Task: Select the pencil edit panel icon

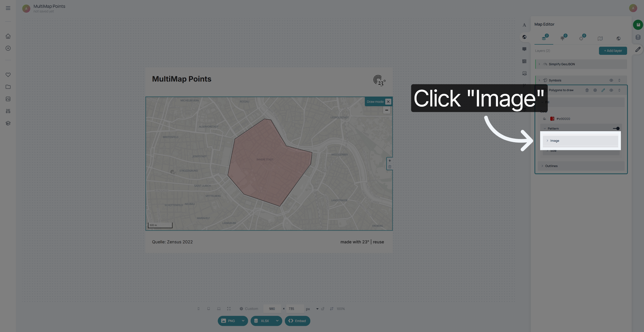Action: pos(638,49)
